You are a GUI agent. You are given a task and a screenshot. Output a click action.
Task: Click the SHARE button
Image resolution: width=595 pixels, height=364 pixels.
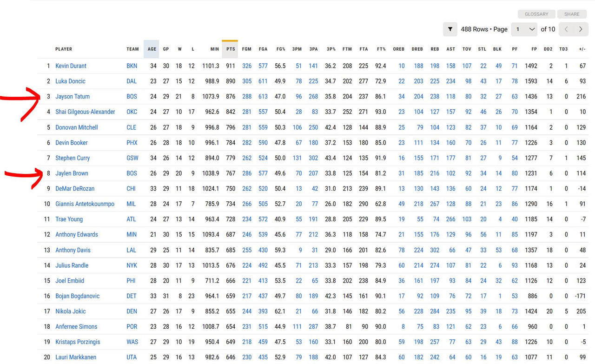coord(572,14)
